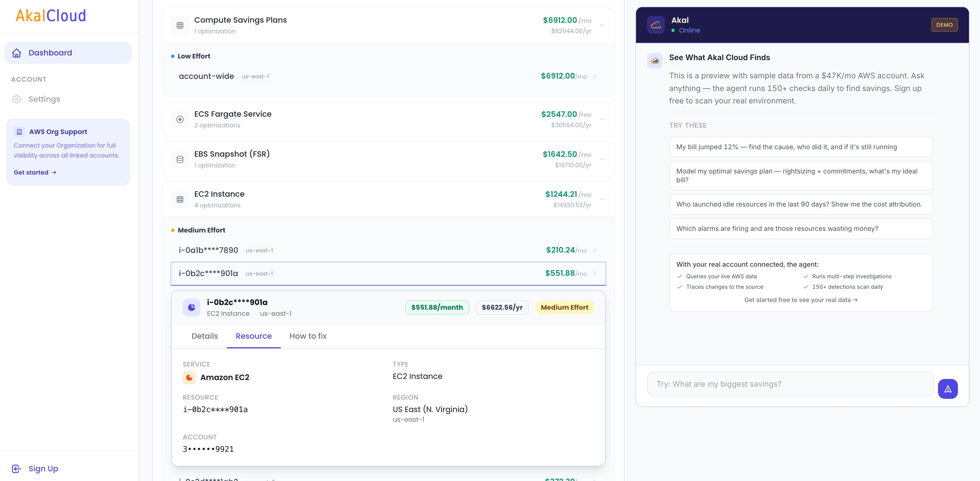The width and height of the screenshot is (980, 481).
Task: Select the account-wide savings row
Action: [388, 76]
